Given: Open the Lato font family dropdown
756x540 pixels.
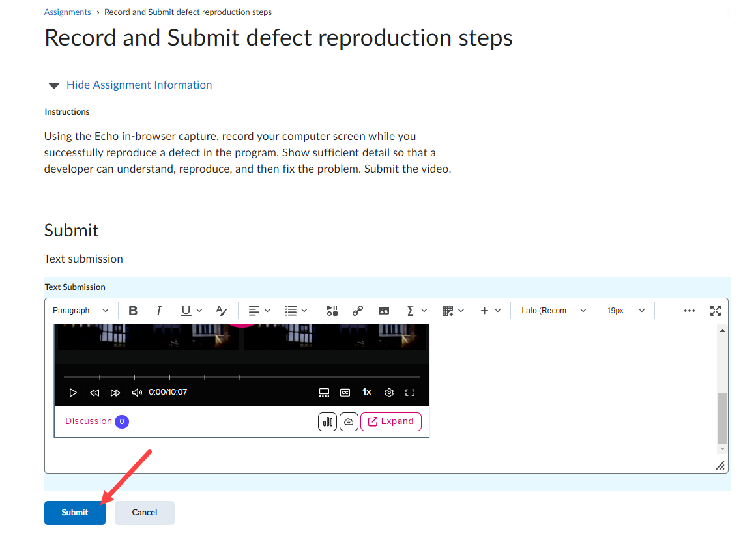Looking at the screenshot, I should tap(553, 311).
